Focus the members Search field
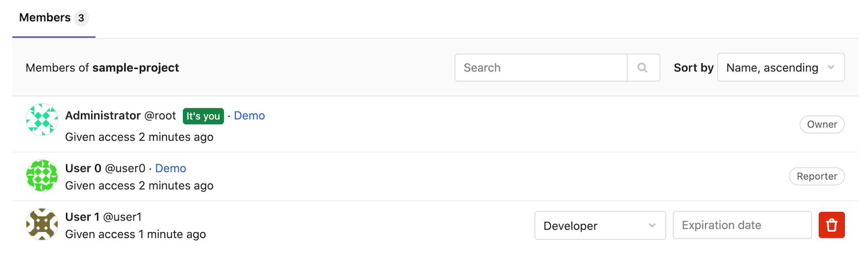 540,68
